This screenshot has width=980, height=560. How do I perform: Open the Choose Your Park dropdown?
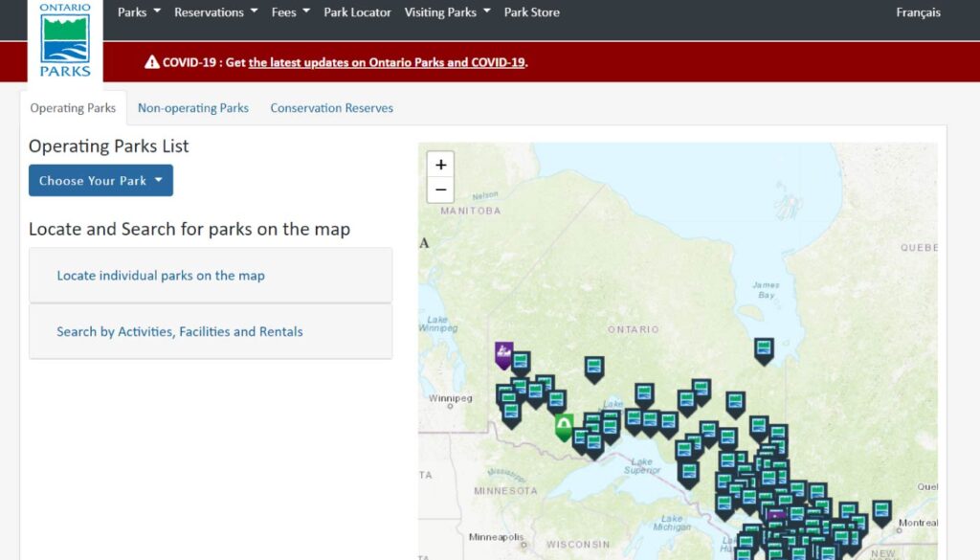click(100, 181)
